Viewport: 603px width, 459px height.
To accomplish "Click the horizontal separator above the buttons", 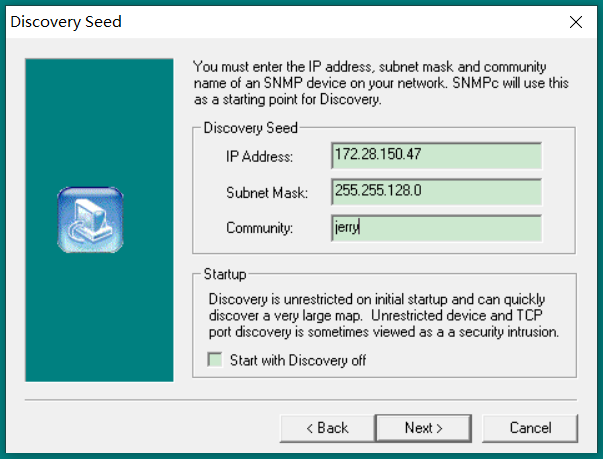I will coord(300,399).
